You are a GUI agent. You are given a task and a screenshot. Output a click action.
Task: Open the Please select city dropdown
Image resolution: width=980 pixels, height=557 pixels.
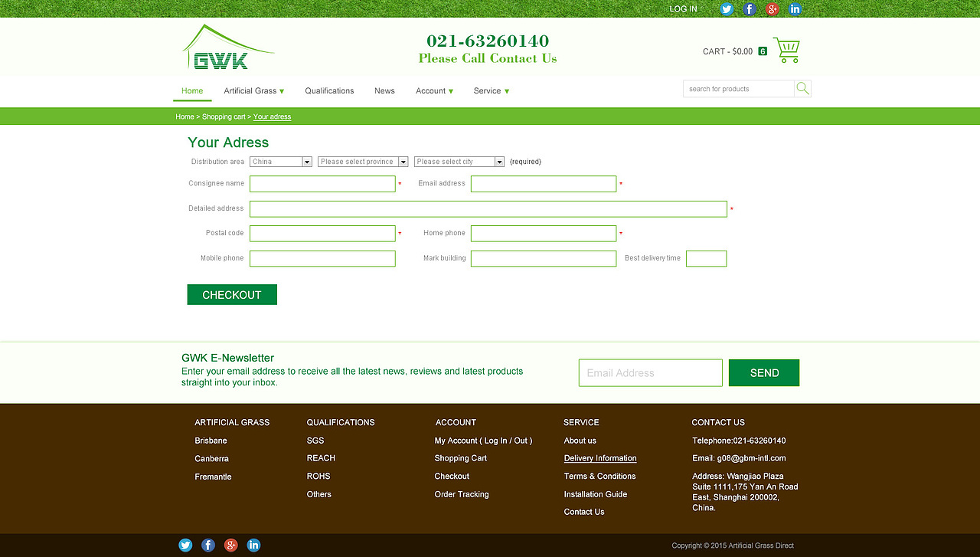click(x=459, y=162)
